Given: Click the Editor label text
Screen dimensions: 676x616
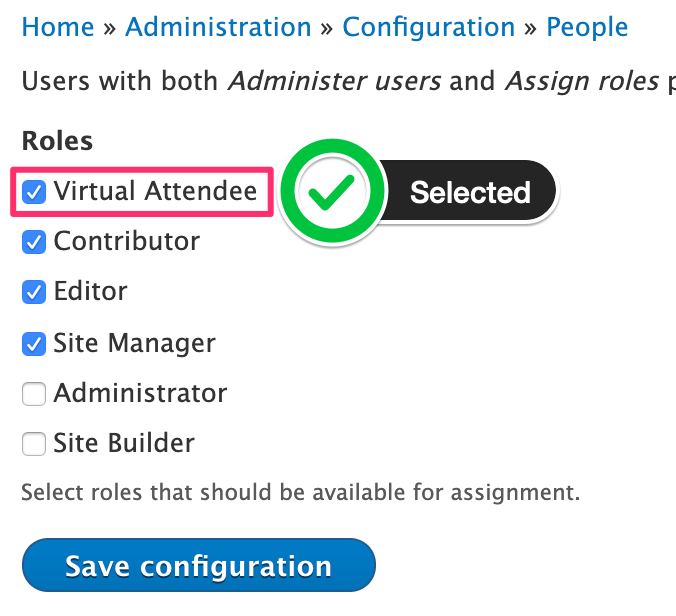Looking at the screenshot, I should (91, 292).
